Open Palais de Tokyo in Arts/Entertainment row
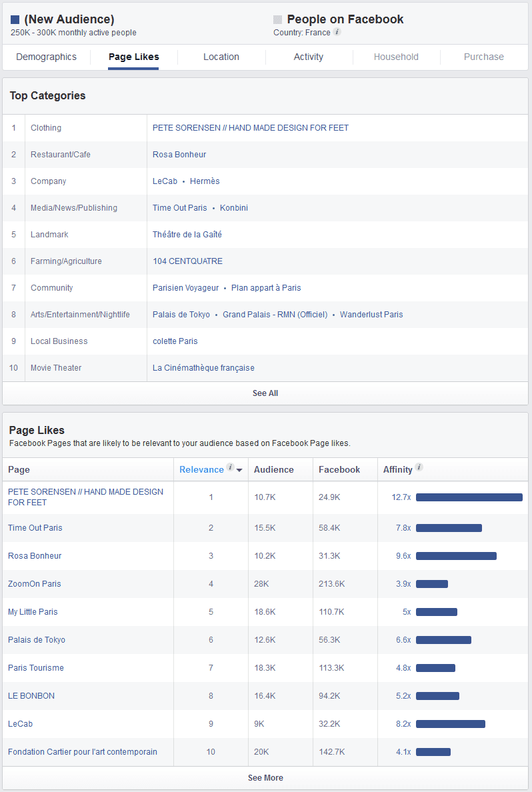 [x=181, y=315]
